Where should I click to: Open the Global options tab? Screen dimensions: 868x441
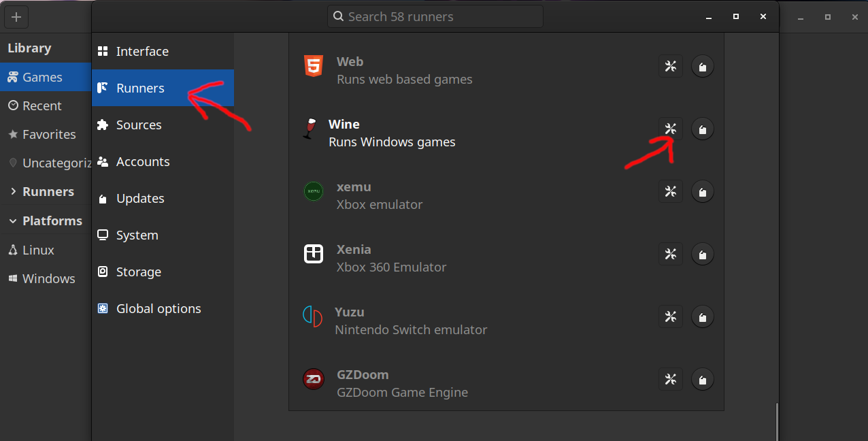[163, 308]
